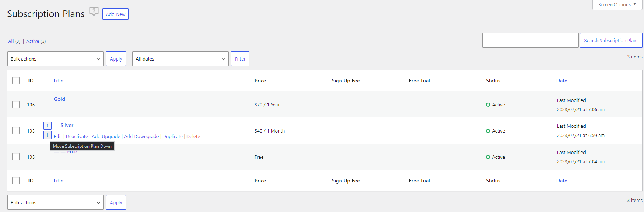The height and width of the screenshot is (212, 644).
Task: Tick the checkbox for Silver plan 103
Action: point(16,130)
